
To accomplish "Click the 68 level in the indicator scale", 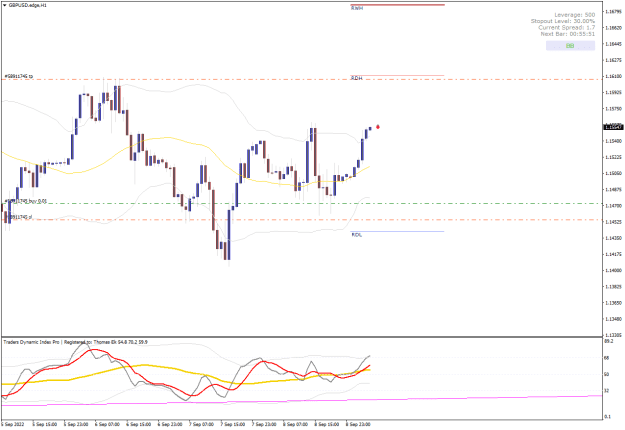I will tap(607, 358).
